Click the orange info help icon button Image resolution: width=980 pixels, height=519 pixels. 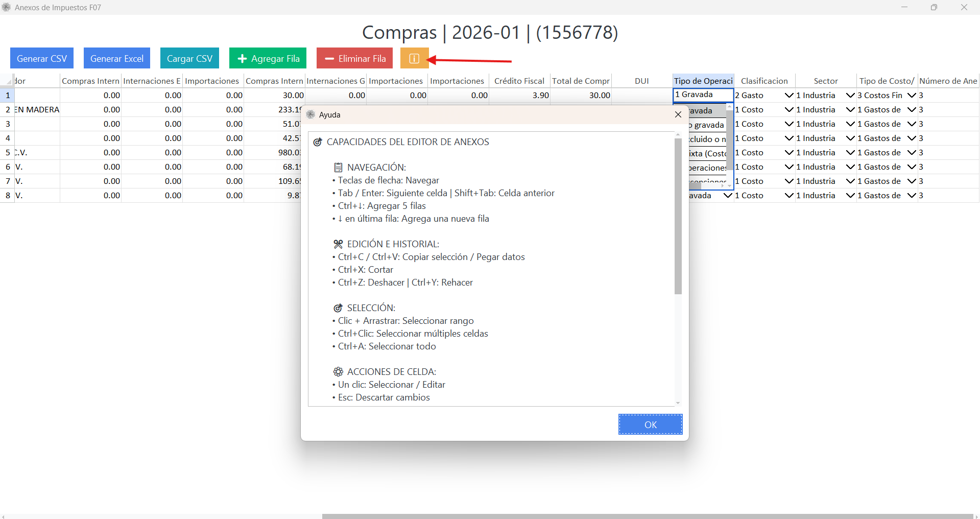click(x=414, y=58)
